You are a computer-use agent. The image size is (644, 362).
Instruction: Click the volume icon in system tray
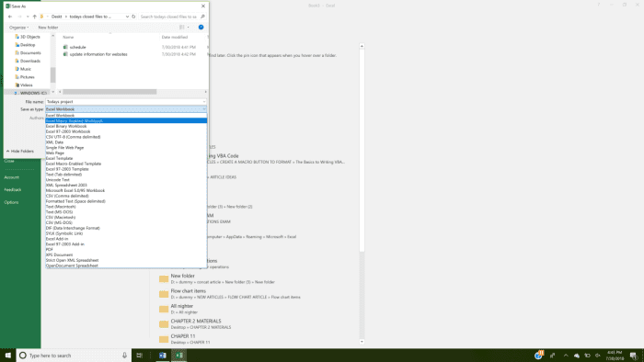click(598, 356)
